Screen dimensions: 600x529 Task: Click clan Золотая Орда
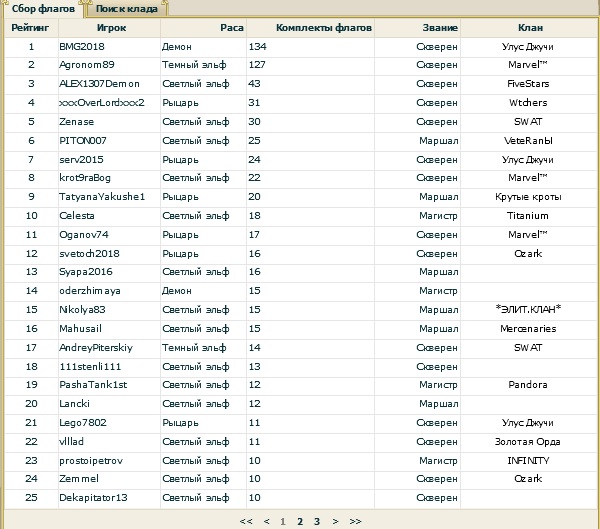[528, 441]
